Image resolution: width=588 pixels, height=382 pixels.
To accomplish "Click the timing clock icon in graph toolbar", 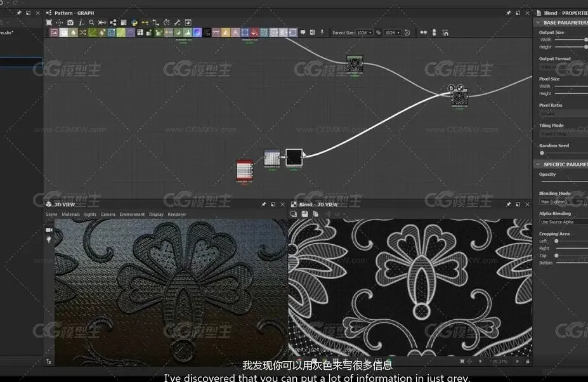I will 166,22.
